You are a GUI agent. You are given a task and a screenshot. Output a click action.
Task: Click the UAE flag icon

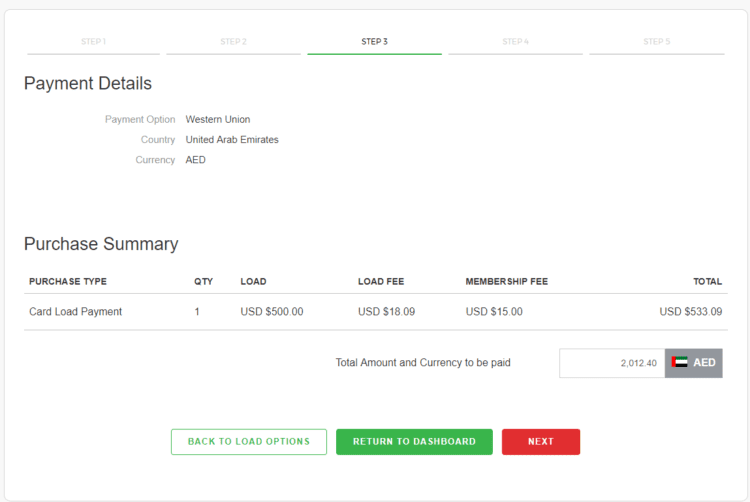click(679, 362)
